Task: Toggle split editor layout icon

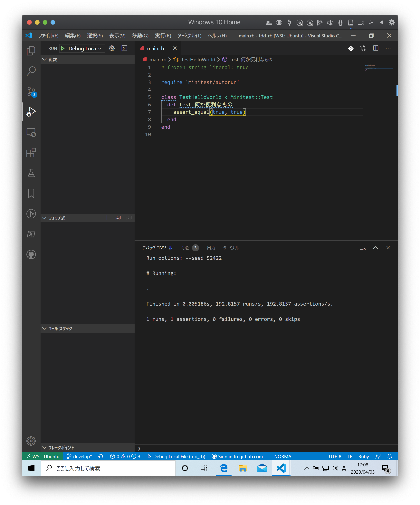Action: click(x=376, y=48)
